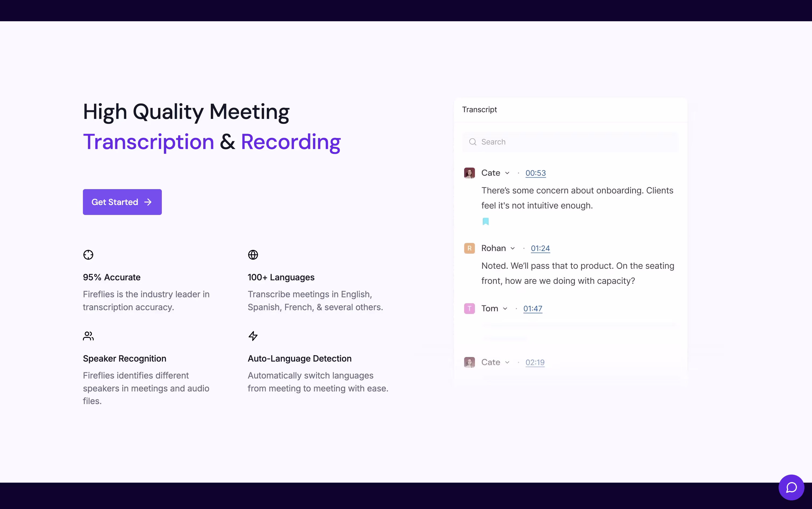This screenshot has height=509, width=812.
Task: Jump to timestamp 01:24
Action: click(x=540, y=248)
